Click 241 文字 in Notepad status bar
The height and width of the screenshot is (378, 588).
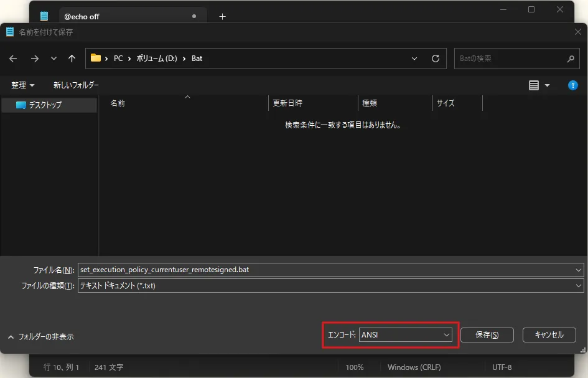coord(109,367)
